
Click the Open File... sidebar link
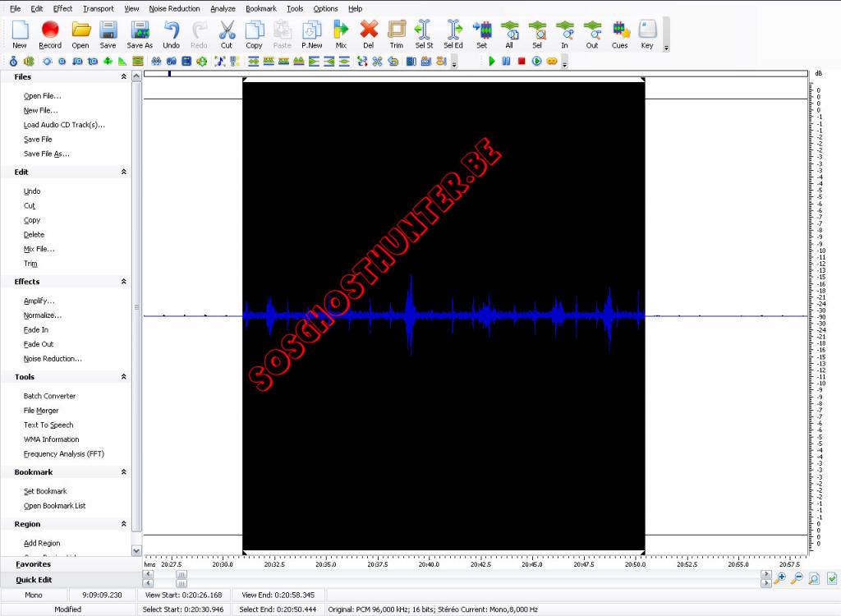(43, 96)
